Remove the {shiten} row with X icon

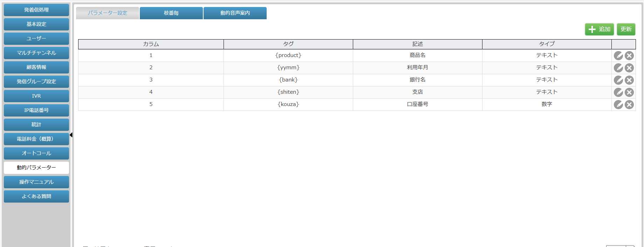click(x=629, y=92)
